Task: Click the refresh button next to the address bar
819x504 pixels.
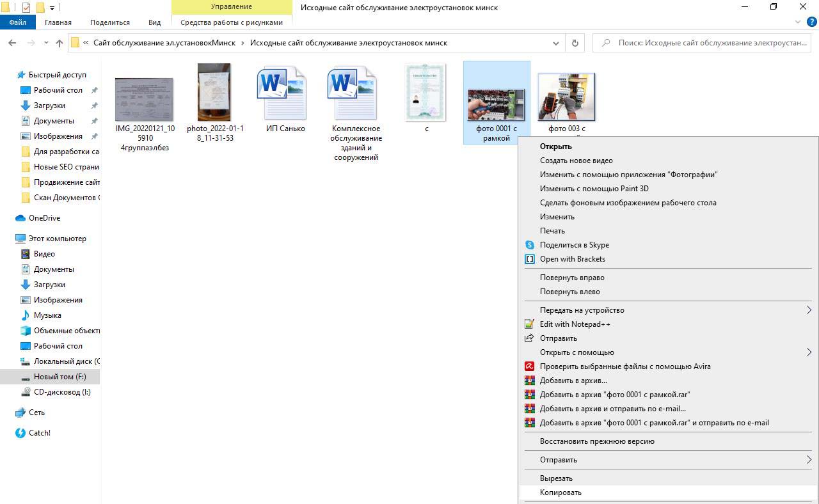Action: [x=575, y=43]
